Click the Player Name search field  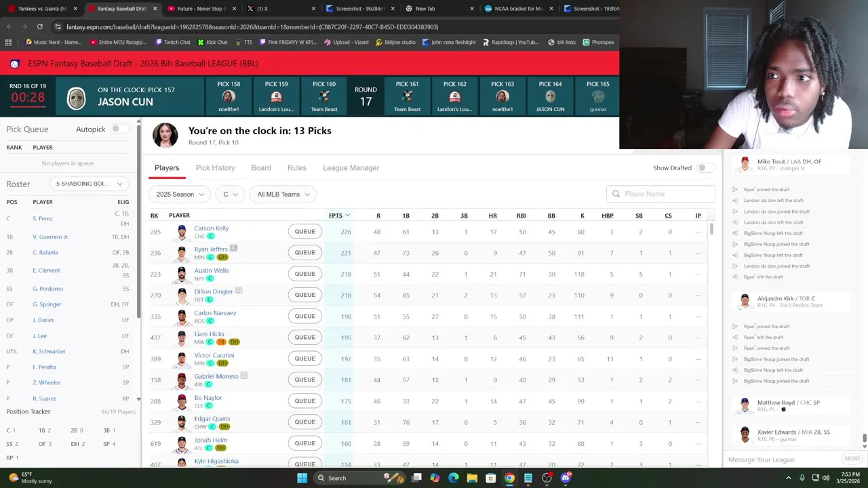(660, 194)
